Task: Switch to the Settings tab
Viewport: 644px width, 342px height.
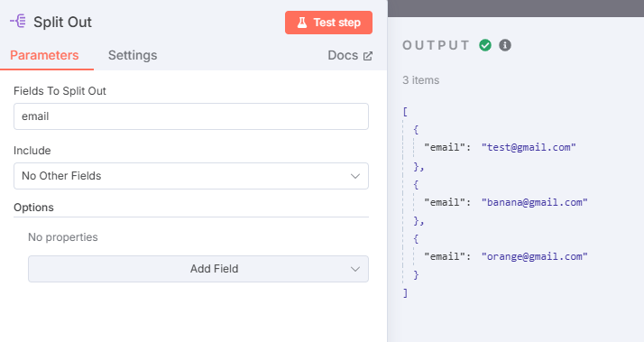Action: click(x=133, y=55)
